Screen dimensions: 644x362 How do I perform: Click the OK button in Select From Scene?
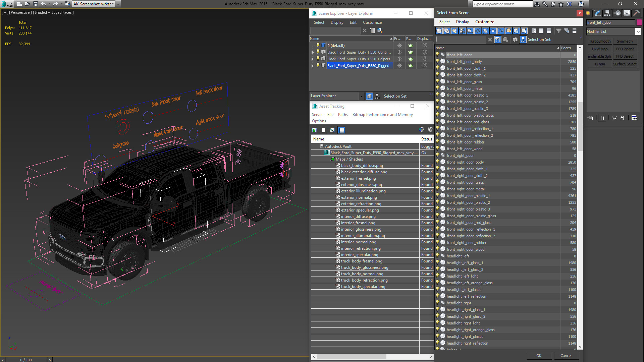[x=539, y=355]
